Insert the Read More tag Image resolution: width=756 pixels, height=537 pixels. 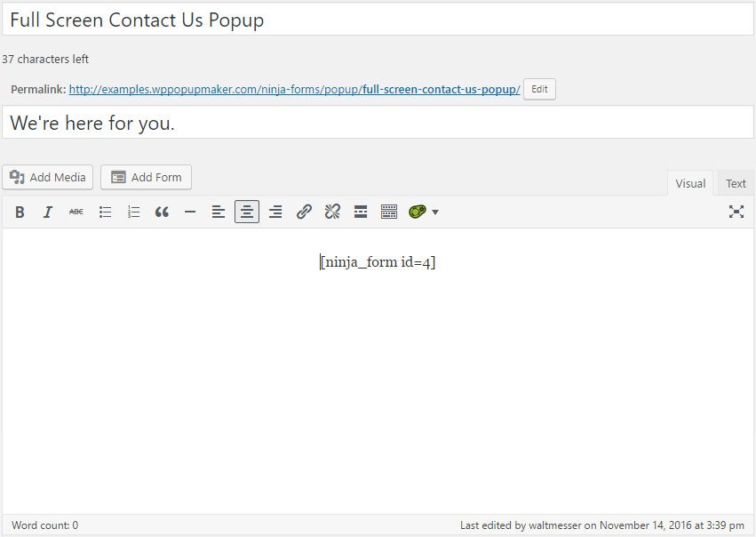click(361, 212)
